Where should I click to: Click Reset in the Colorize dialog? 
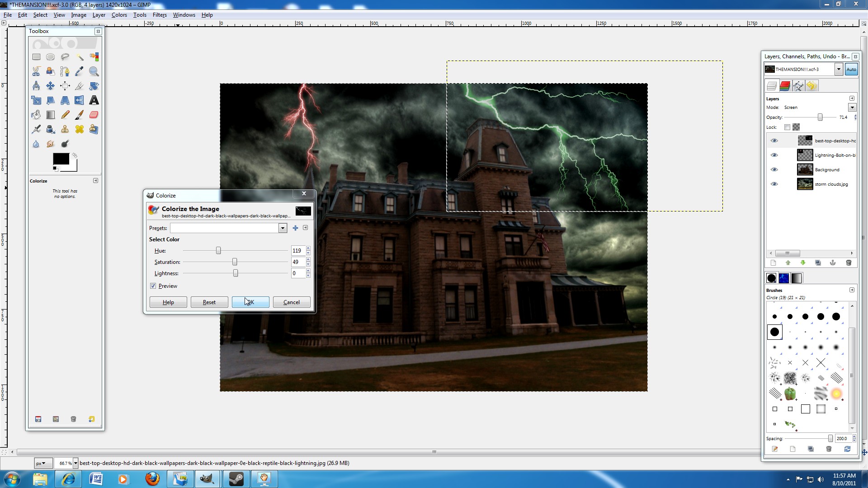[209, 302]
